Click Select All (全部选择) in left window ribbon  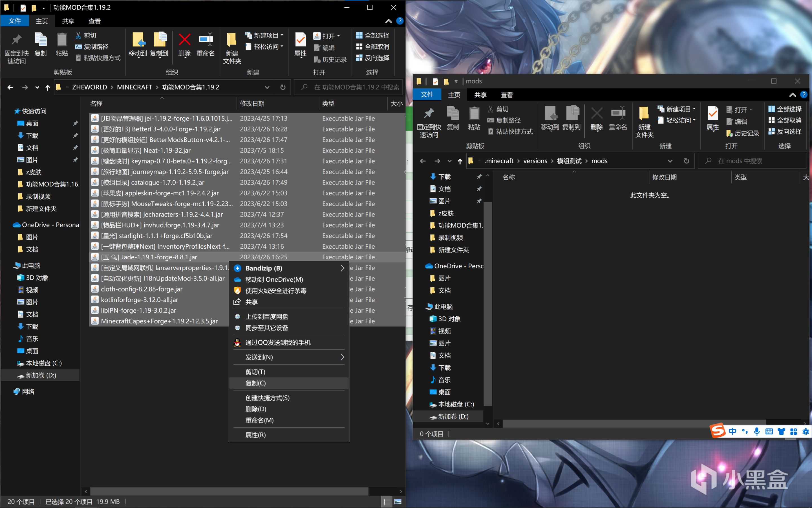coord(372,35)
